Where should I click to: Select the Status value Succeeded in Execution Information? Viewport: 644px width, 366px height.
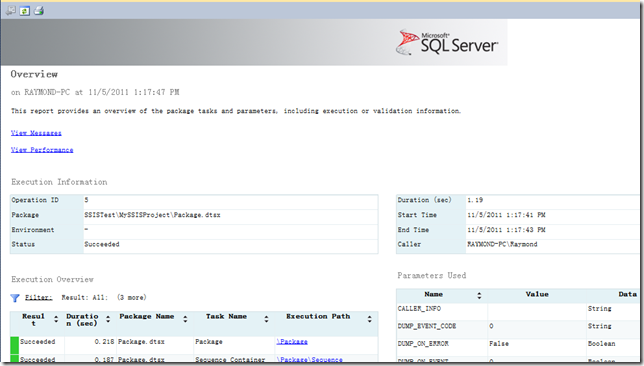pyautogui.click(x=102, y=244)
